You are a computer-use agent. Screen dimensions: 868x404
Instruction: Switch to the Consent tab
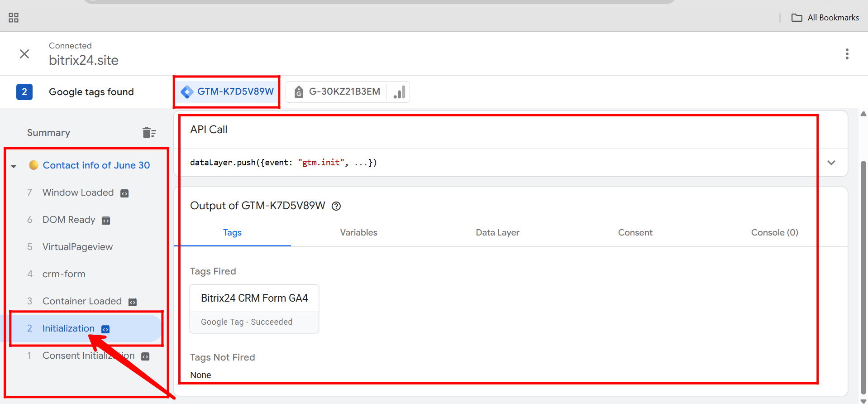coord(635,232)
